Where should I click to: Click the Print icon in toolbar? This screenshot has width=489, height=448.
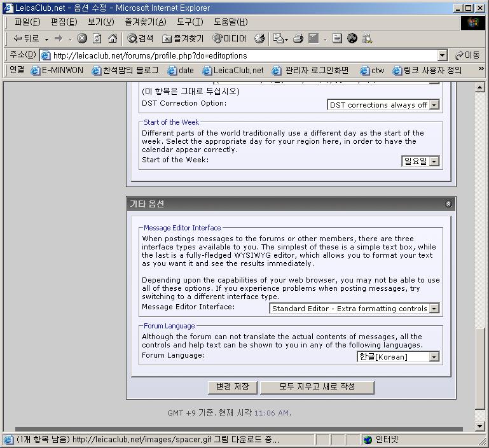click(x=298, y=39)
